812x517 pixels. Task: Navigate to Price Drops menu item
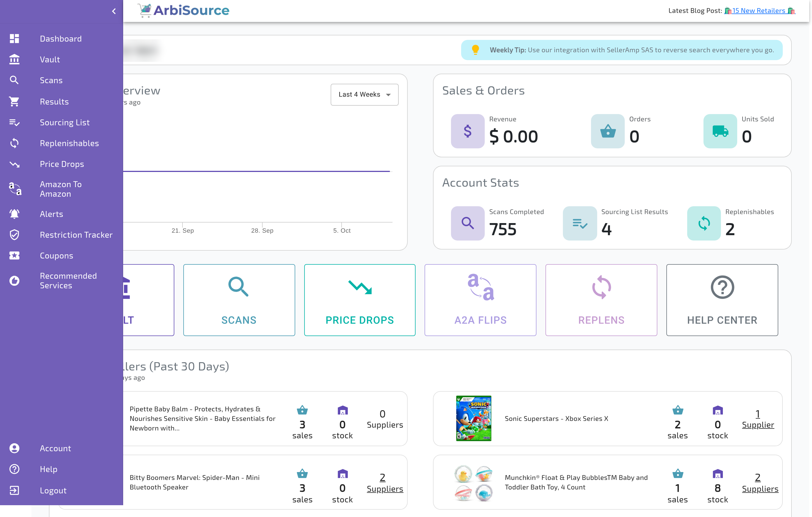point(62,164)
